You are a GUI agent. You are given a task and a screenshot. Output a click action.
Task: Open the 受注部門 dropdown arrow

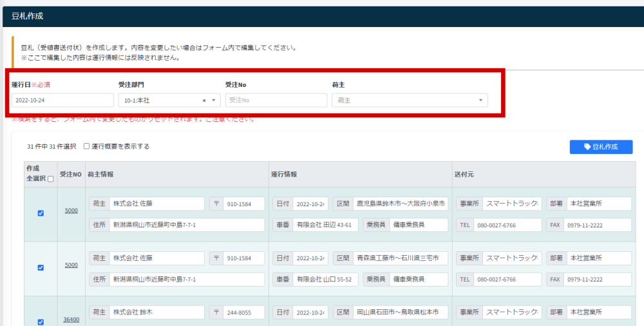click(214, 101)
